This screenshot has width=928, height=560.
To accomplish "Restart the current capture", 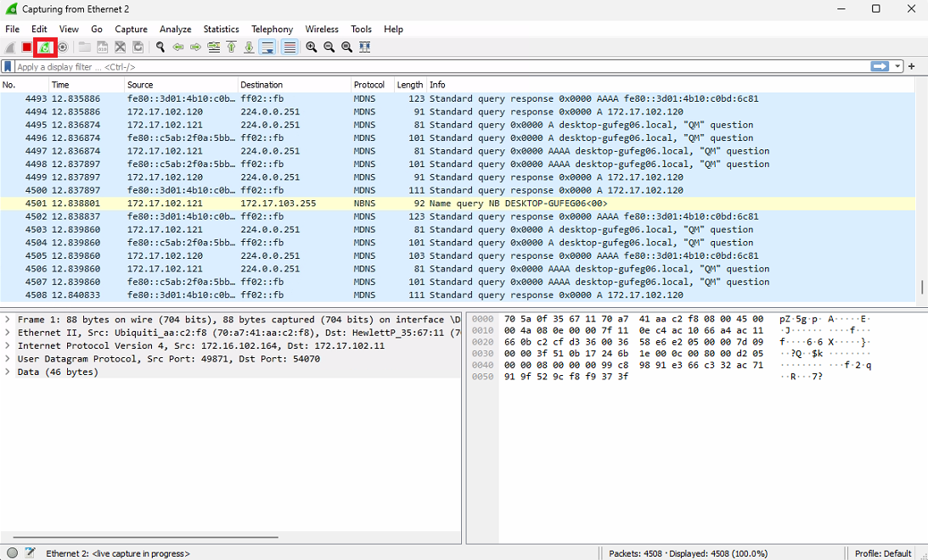I will point(44,48).
